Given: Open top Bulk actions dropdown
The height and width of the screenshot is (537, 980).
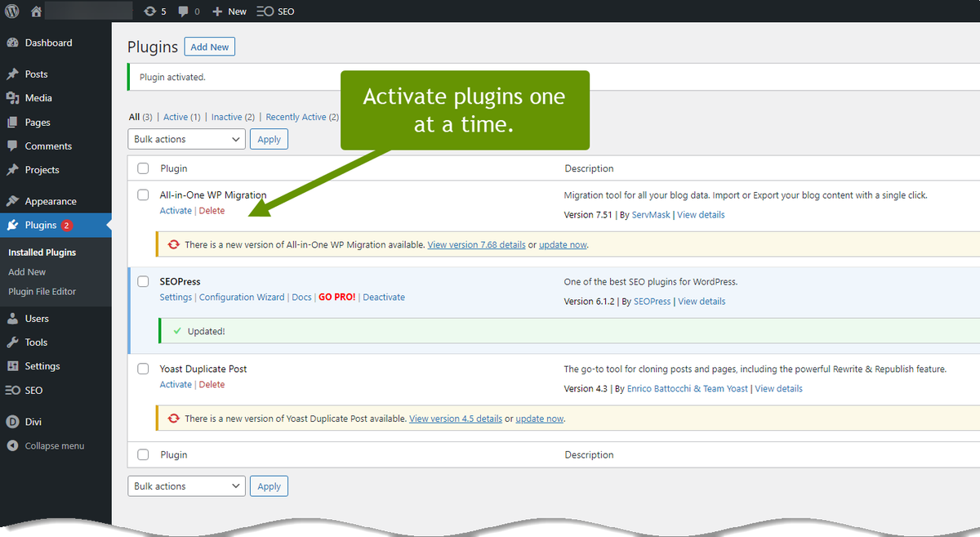Looking at the screenshot, I should 187,139.
